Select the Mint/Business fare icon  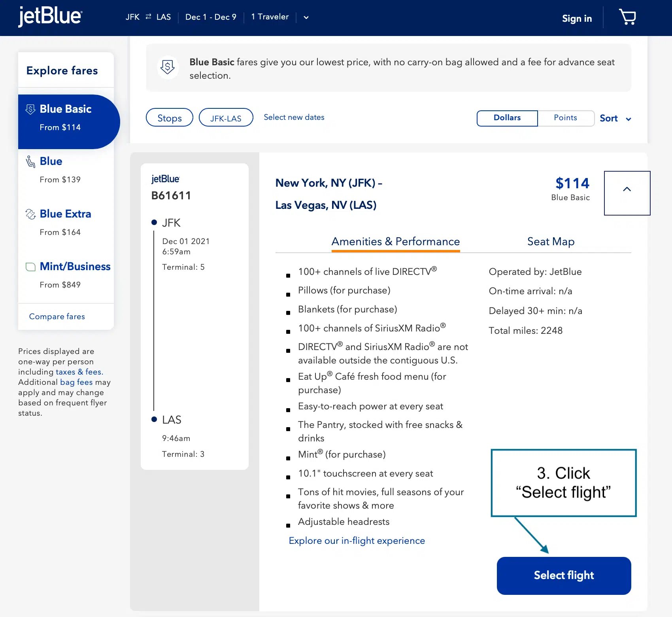click(x=30, y=267)
